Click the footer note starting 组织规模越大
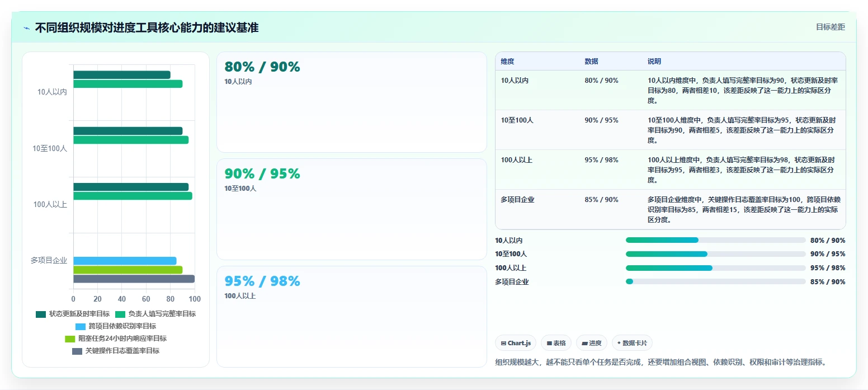 coord(661,362)
